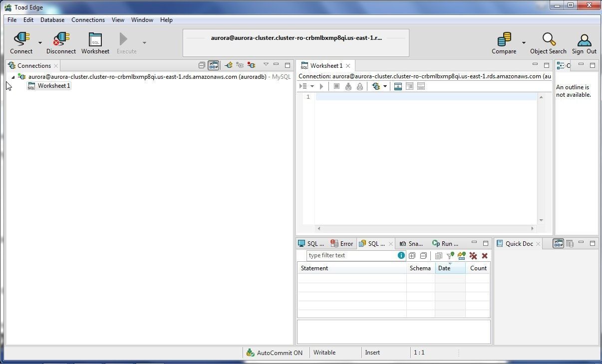Sort by the Schema column header

(421, 268)
